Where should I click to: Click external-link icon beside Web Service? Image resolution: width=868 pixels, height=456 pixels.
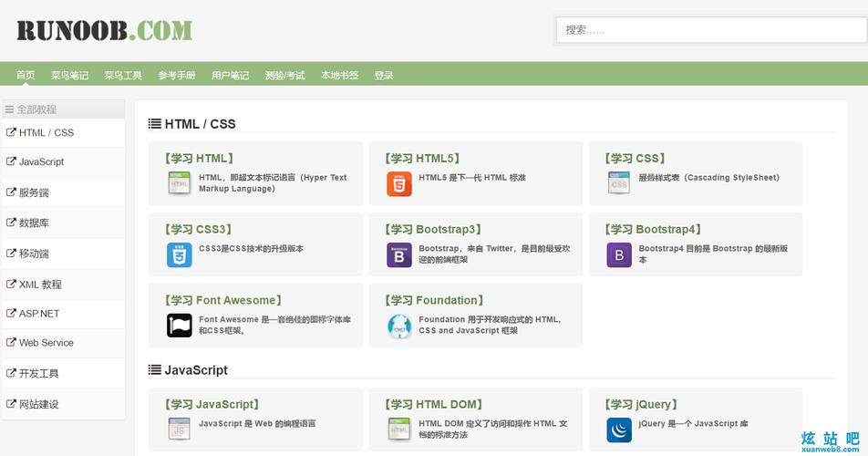[x=11, y=342]
